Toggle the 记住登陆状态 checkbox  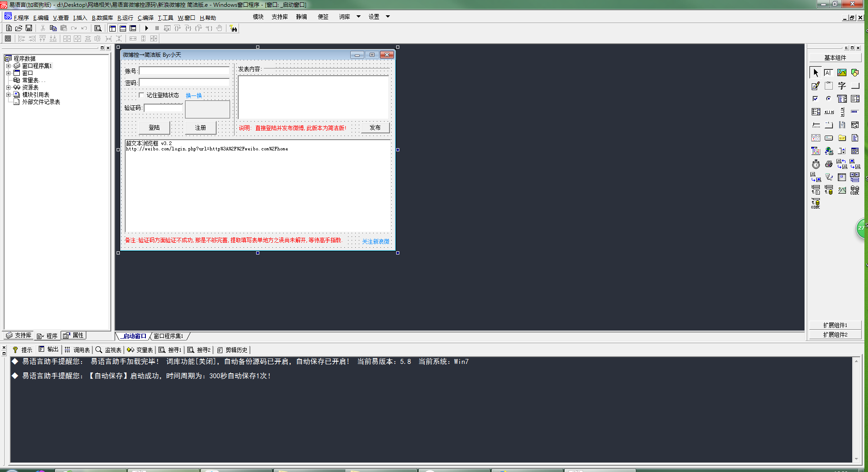[x=141, y=95]
